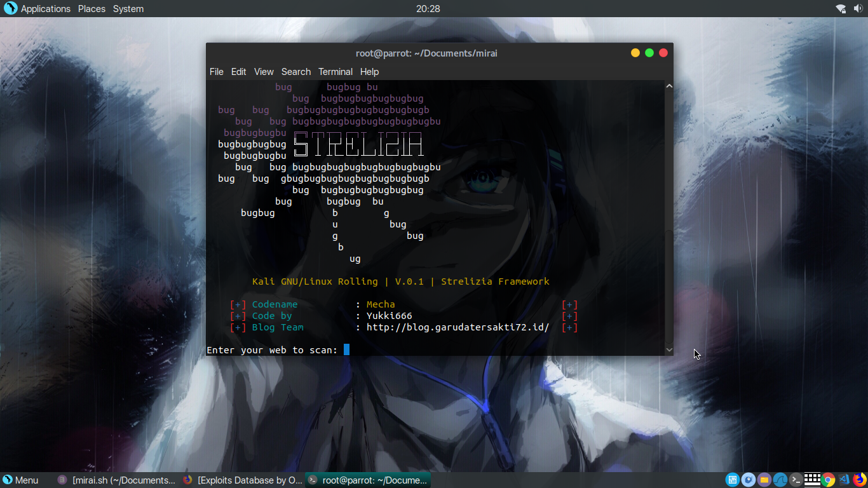
Task: Click the 20:28 clock in top panel
Action: pyautogui.click(x=428, y=9)
